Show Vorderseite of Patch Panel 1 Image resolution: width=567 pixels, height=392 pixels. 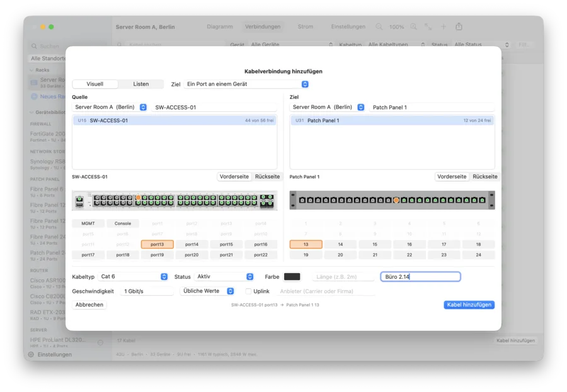pyautogui.click(x=452, y=177)
